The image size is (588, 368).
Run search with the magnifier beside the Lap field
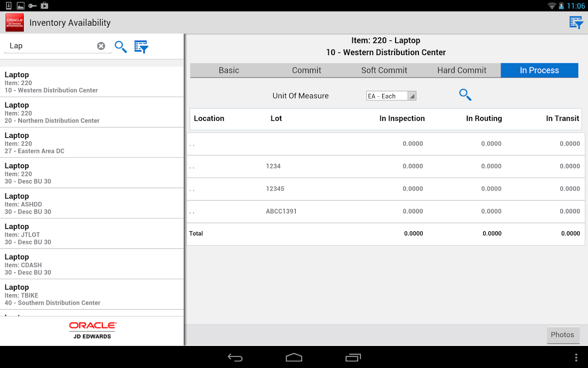coord(121,46)
